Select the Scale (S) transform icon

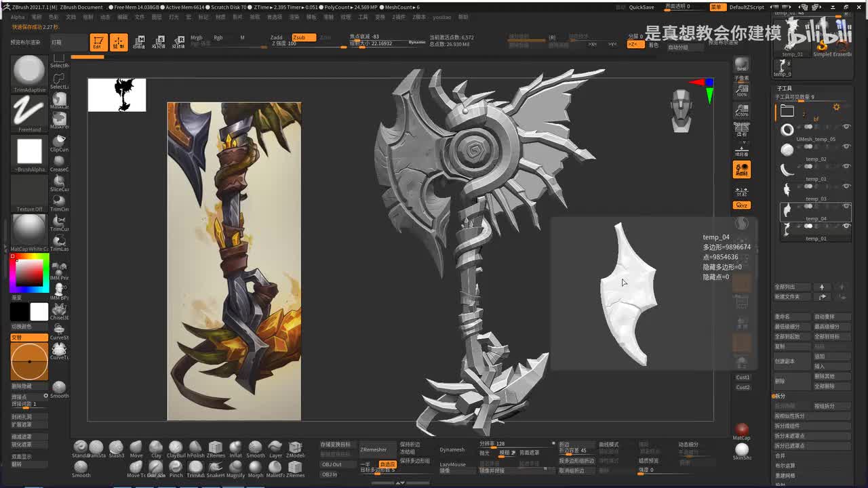point(159,42)
